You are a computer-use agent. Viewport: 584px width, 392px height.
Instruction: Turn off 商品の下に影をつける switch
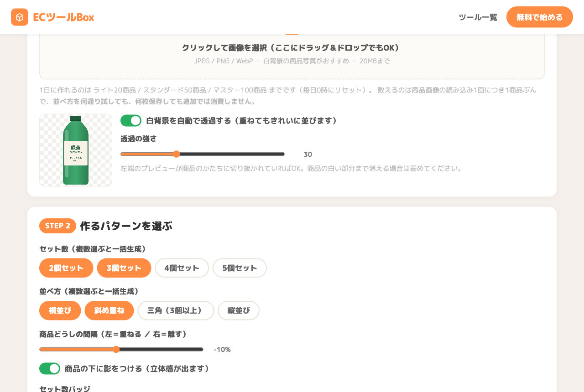pyautogui.click(x=50, y=368)
